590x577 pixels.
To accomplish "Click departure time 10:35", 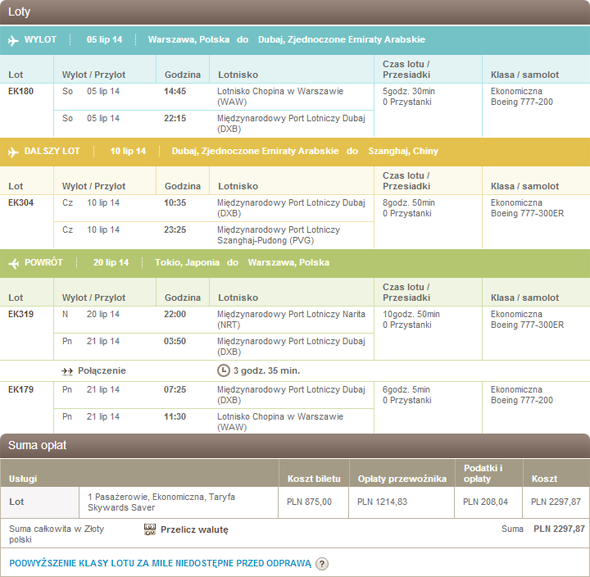I will (175, 202).
